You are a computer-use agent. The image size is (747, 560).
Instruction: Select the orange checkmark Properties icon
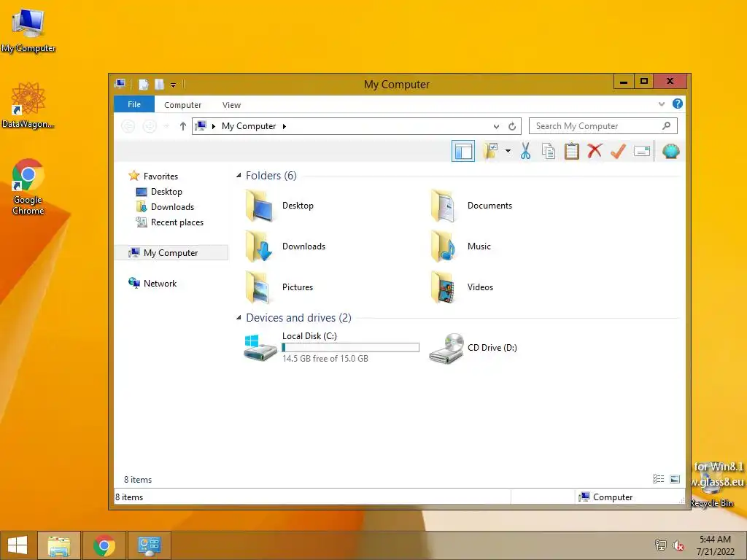618,152
